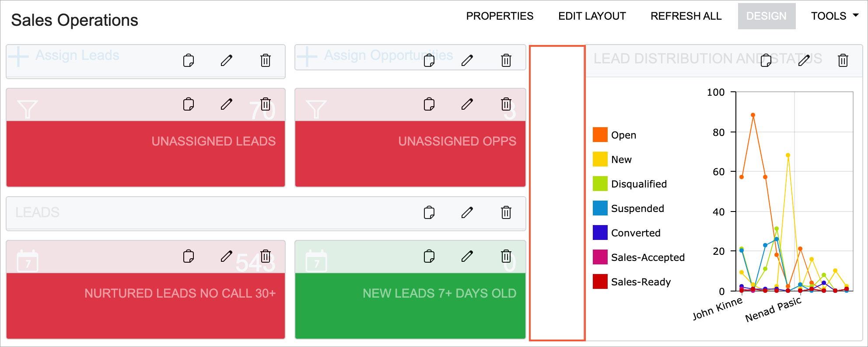Delete the Nurtured Leads No Call widget
Screen dimensions: 868x347
pos(266,257)
